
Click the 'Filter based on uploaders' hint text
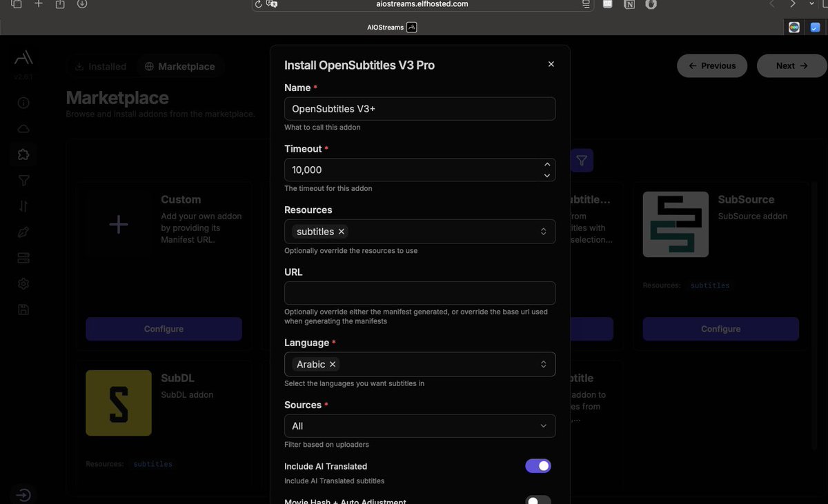[326, 445]
